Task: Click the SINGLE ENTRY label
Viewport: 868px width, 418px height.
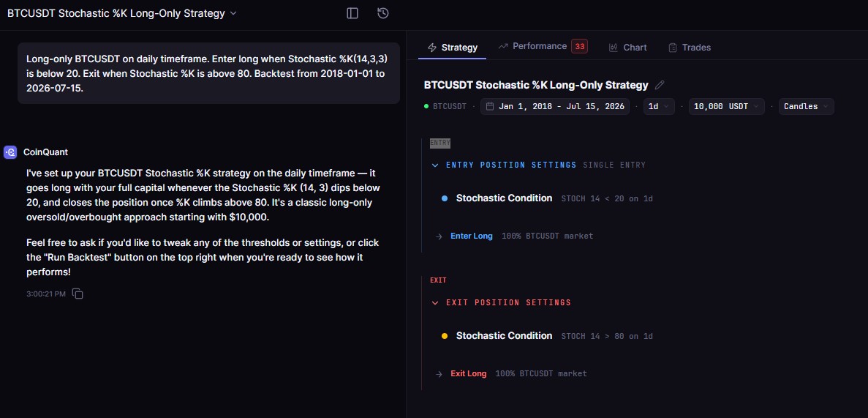Action: pos(614,165)
